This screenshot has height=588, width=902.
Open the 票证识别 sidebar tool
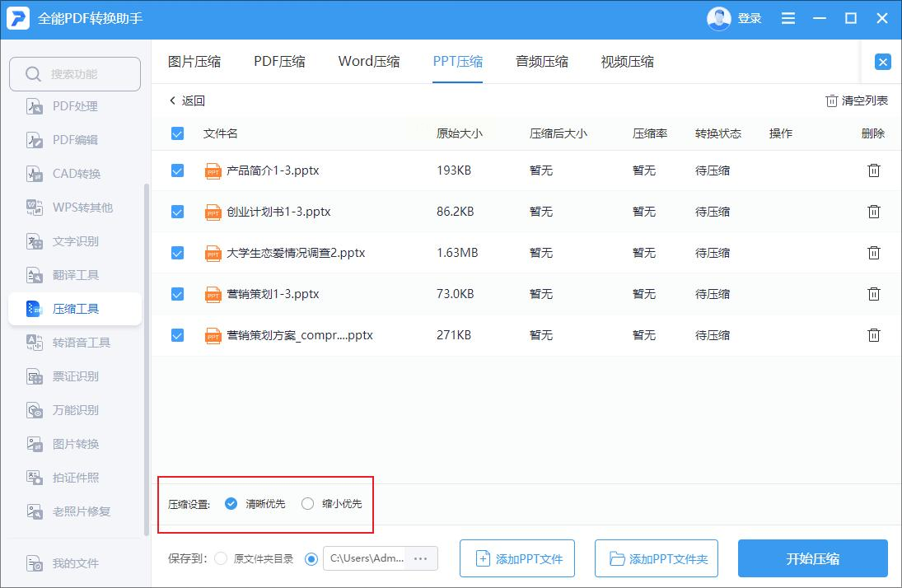coord(75,376)
